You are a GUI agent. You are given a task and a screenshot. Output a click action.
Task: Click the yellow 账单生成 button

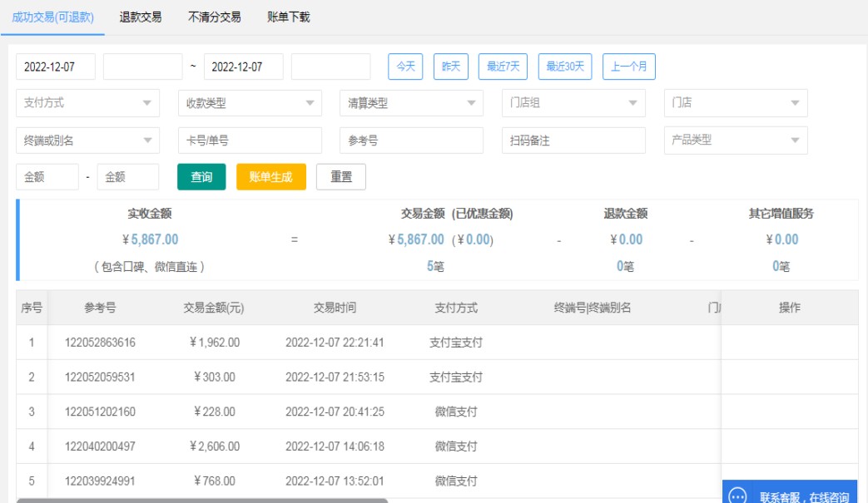(x=271, y=177)
